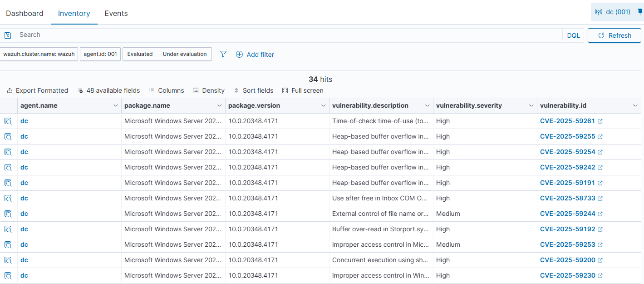Click the saved query icon beside Search
Viewport: 644px width, 284px height.
[8, 35]
